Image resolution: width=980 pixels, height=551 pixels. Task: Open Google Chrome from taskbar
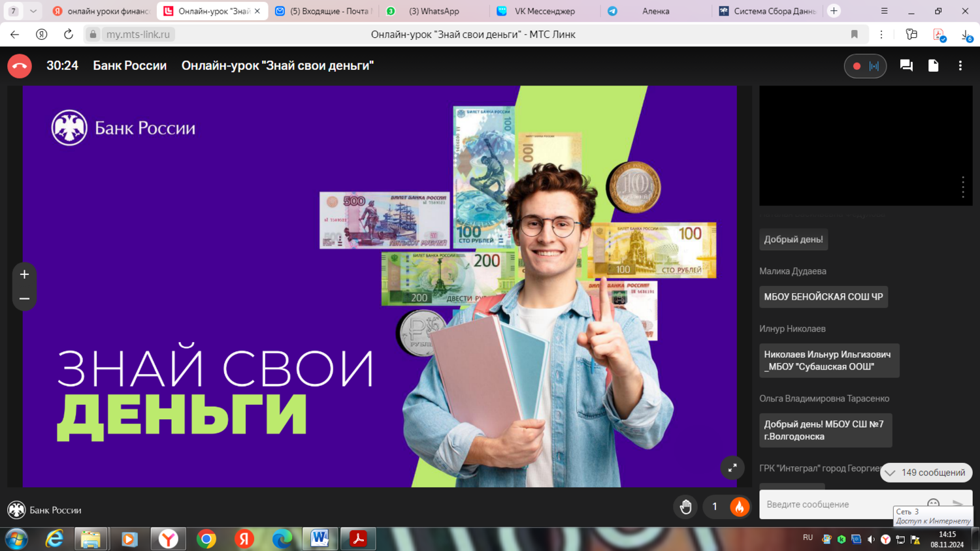click(x=206, y=539)
